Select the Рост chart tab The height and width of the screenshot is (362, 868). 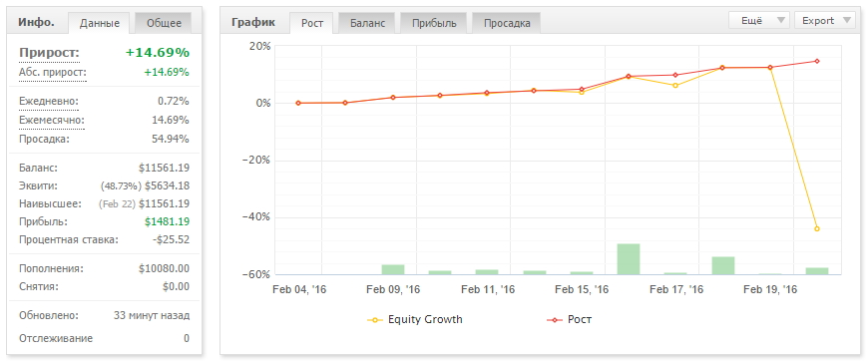[312, 23]
